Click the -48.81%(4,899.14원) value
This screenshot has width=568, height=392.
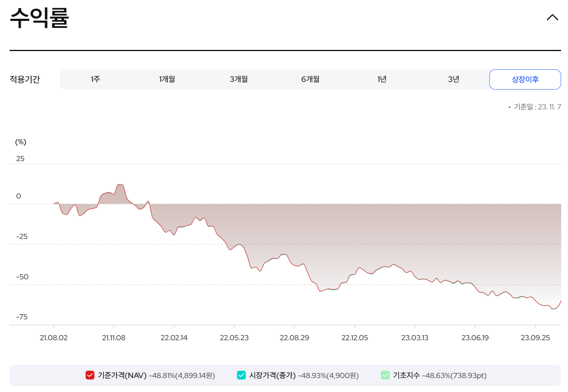click(182, 375)
